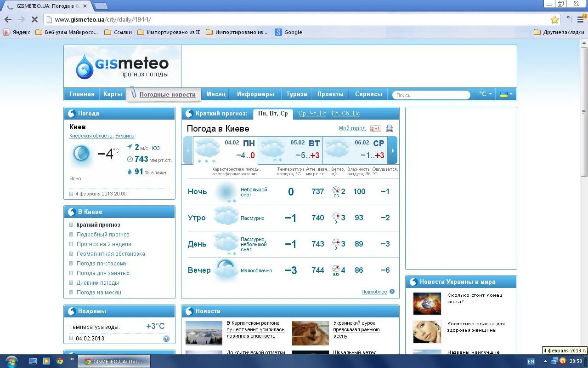Click the printer icon in forecast
The width and height of the screenshot is (588, 368).
390,128
